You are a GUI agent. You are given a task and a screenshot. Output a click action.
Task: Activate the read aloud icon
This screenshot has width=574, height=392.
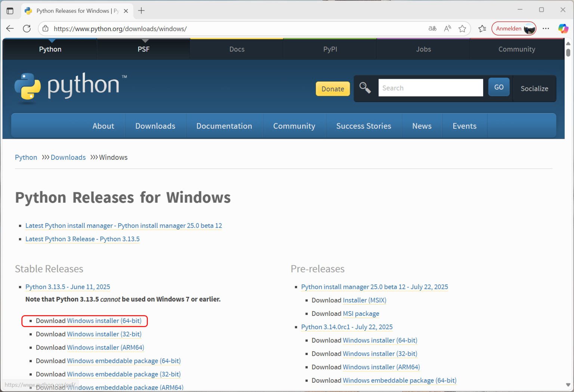(447, 28)
